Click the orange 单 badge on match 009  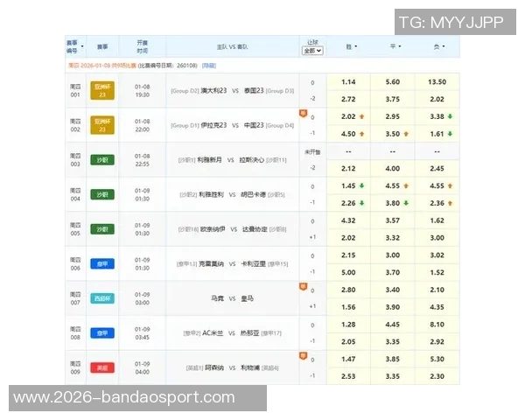click(303, 356)
